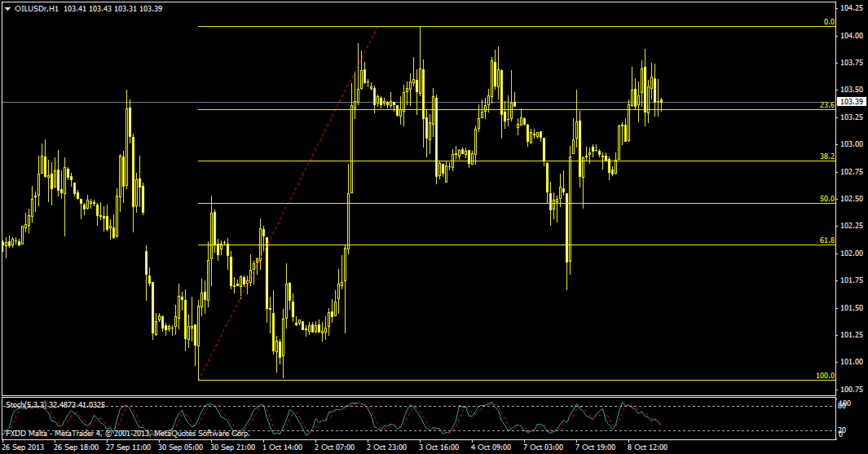This screenshot has width=868, height=454.
Task: Click the 103.50 price scale label
Action: coord(852,90)
